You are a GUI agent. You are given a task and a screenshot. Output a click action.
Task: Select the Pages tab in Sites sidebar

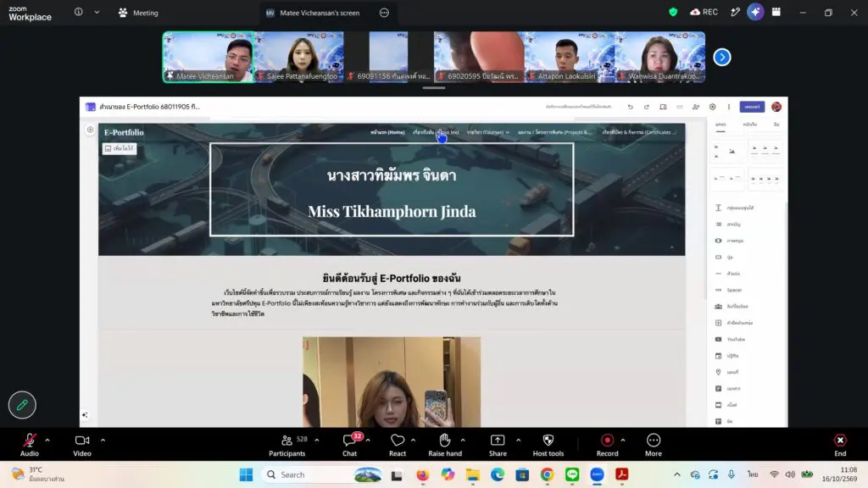tap(750, 125)
